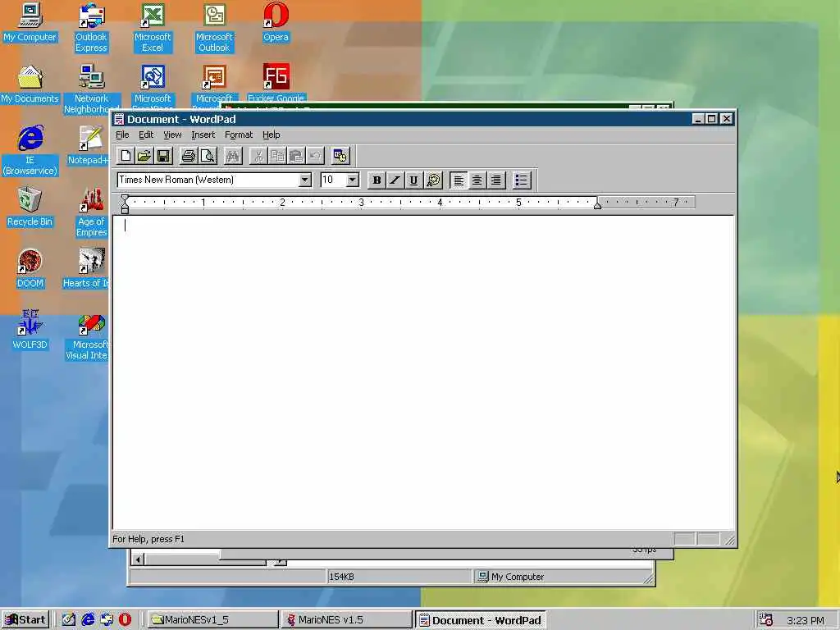Toggle Underline formatting

[x=413, y=180]
